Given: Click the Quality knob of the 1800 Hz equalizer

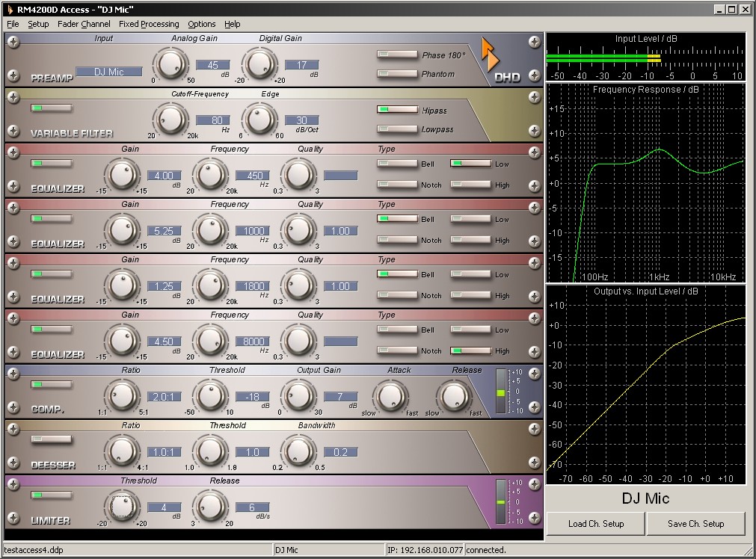Looking at the screenshot, I should (x=298, y=285).
